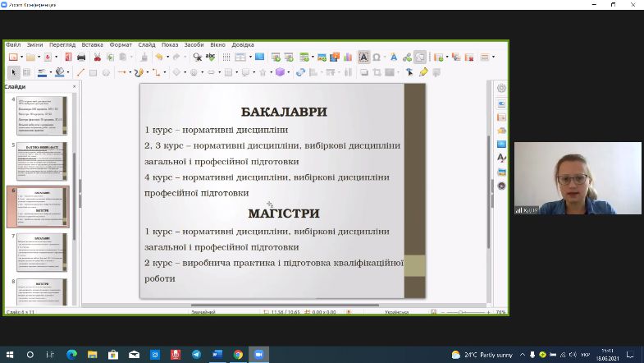Select the ellipse shape tool
This screenshot has height=363, width=644.
(105, 72)
